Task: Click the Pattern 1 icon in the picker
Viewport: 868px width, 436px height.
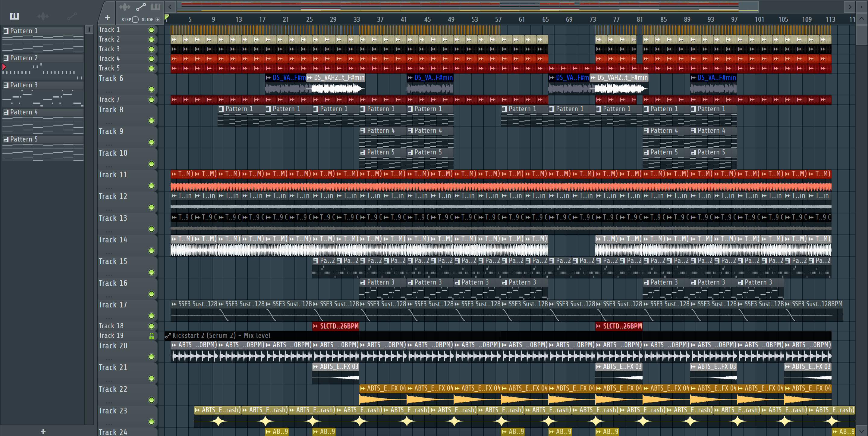Action: point(6,31)
